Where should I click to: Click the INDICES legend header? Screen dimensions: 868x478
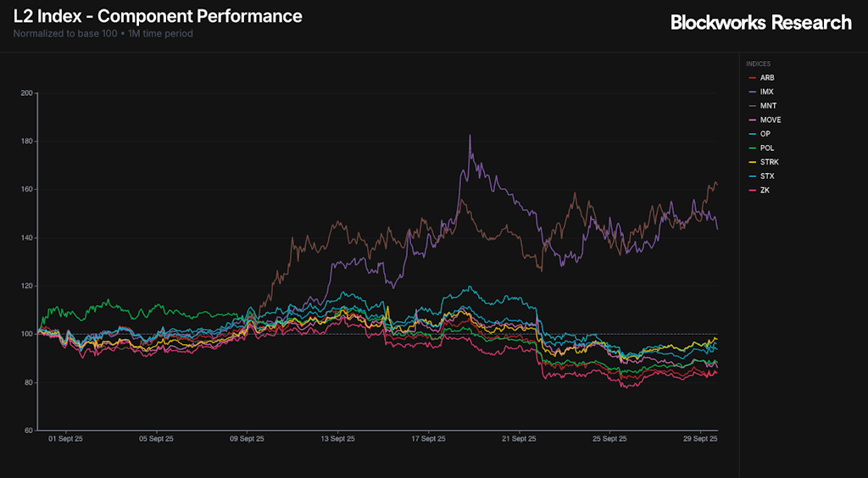(x=758, y=64)
